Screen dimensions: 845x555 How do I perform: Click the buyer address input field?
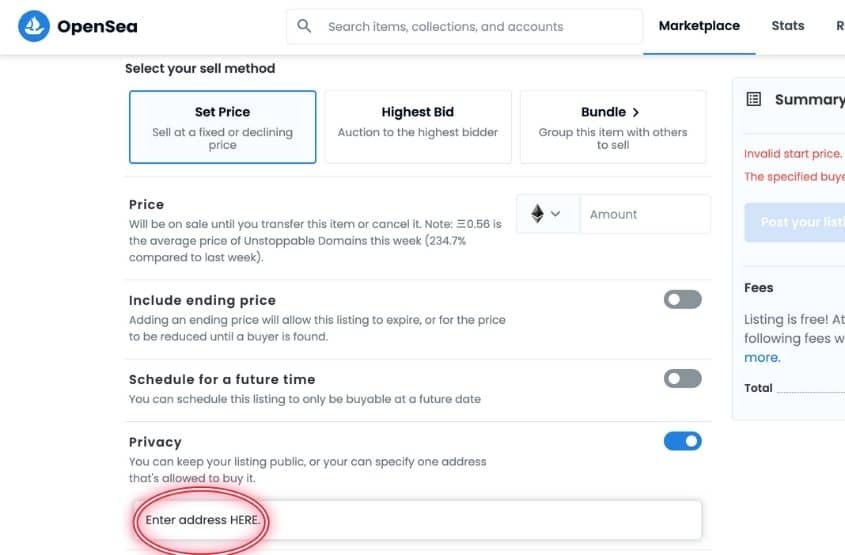[418, 520]
